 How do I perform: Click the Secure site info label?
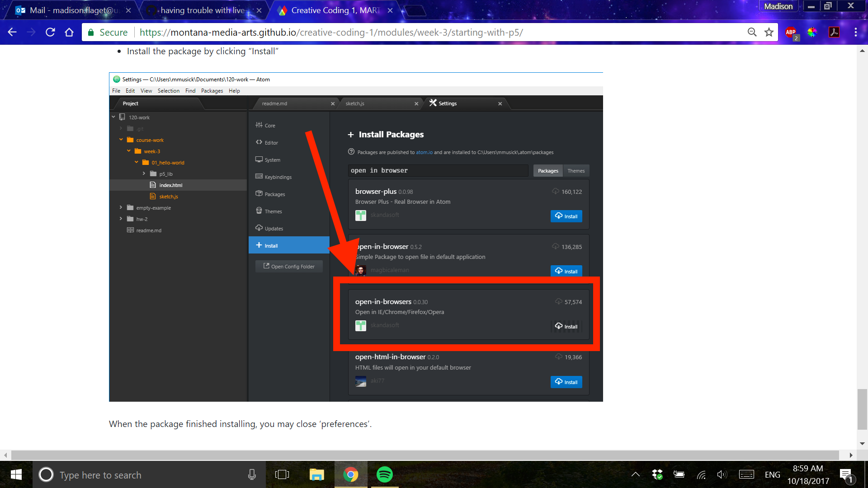[108, 32]
